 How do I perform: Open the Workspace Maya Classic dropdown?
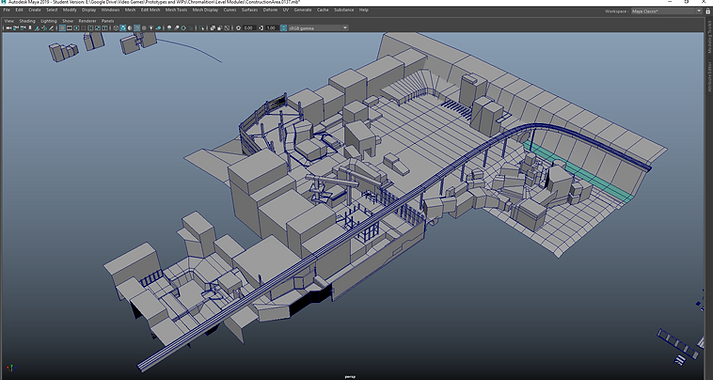coord(666,11)
